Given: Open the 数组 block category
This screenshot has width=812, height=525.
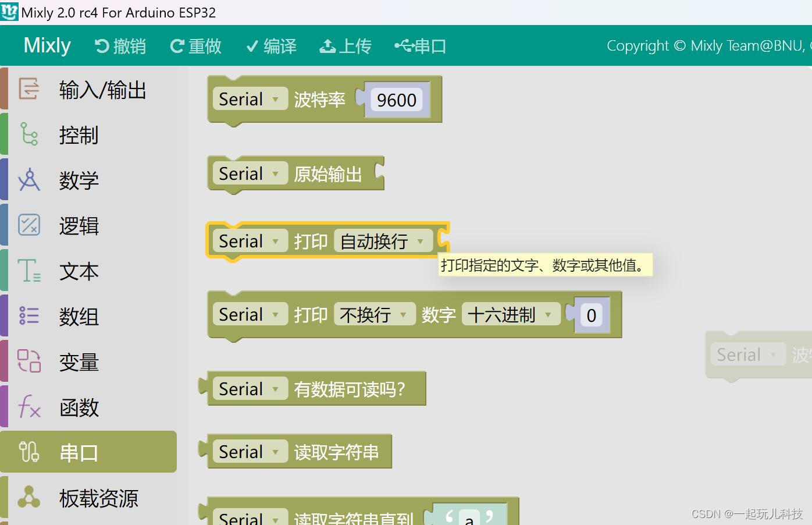Looking at the screenshot, I should 88,316.
